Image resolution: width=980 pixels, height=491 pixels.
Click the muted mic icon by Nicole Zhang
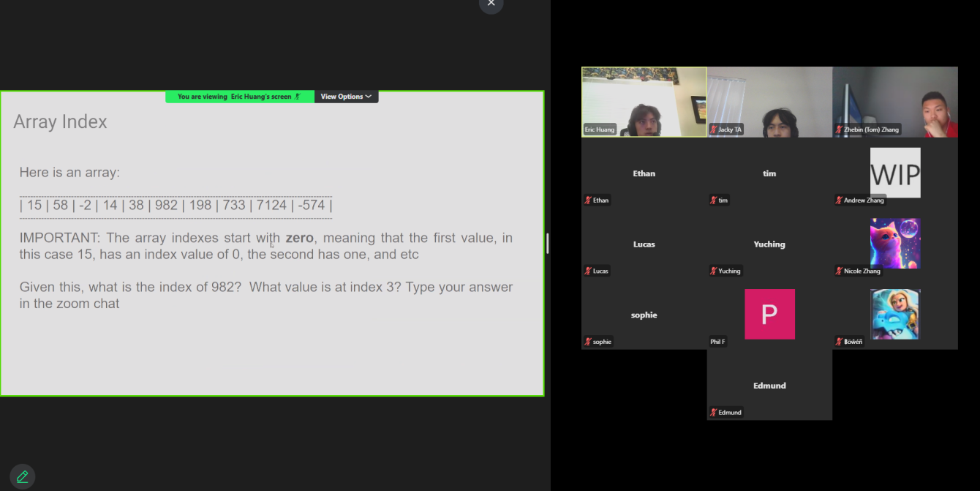point(839,271)
